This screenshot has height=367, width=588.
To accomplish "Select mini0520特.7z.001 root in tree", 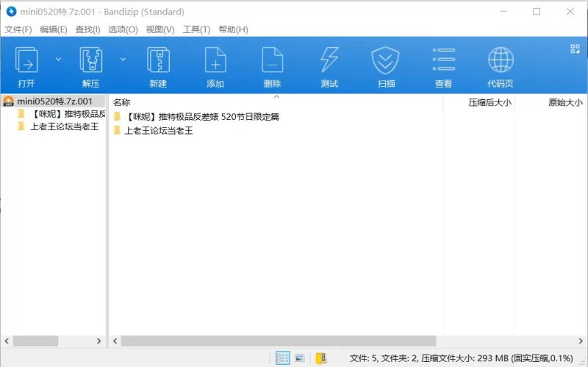I will pyautogui.click(x=53, y=101).
